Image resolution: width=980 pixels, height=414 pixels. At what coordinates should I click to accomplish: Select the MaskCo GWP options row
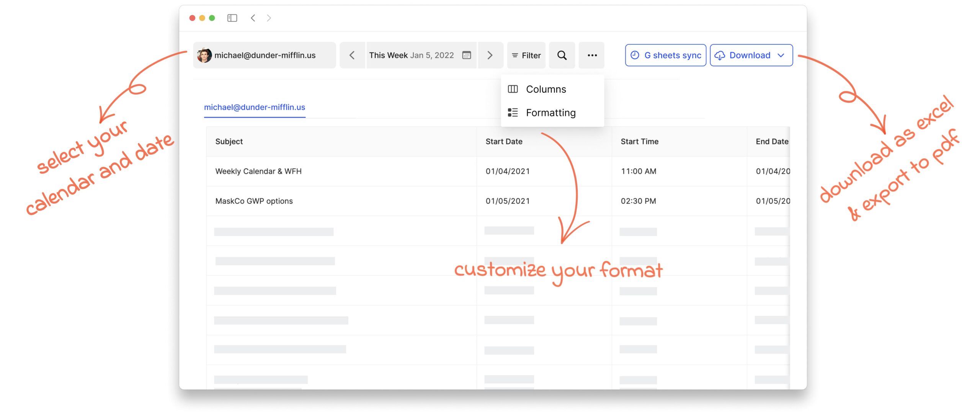(498, 201)
